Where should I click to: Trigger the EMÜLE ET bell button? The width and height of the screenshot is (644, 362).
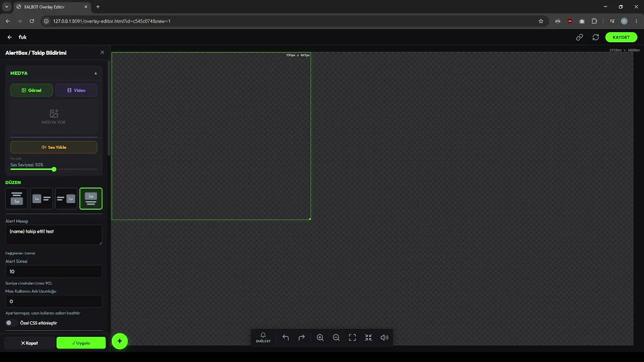(263, 337)
